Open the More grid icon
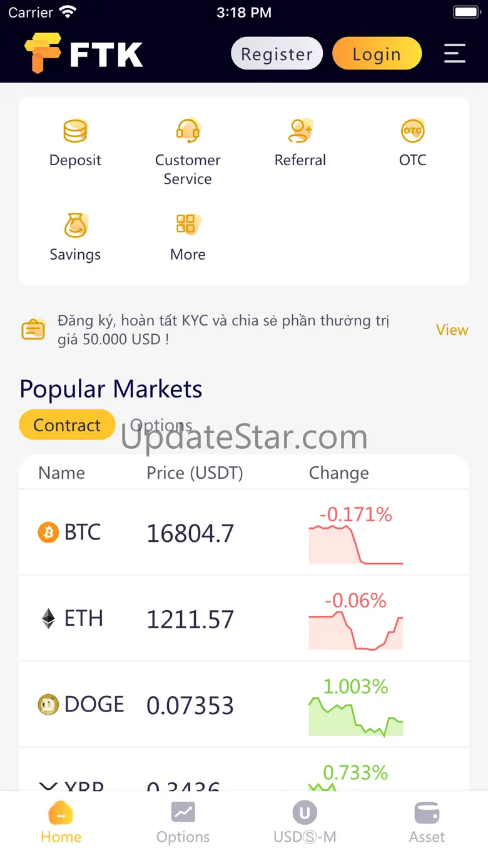The image size is (488, 868). pyautogui.click(x=188, y=224)
